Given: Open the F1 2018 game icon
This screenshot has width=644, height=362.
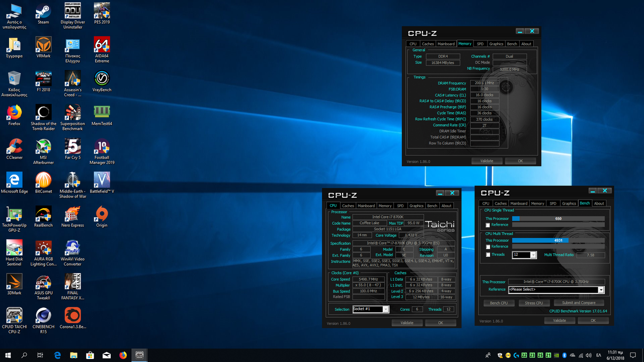Looking at the screenshot, I should click(43, 81).
